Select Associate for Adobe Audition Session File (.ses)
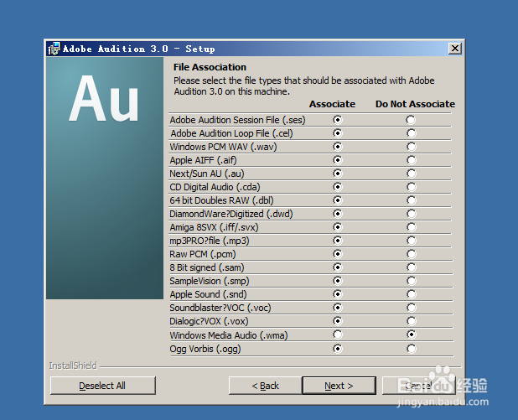 point(338,120)
